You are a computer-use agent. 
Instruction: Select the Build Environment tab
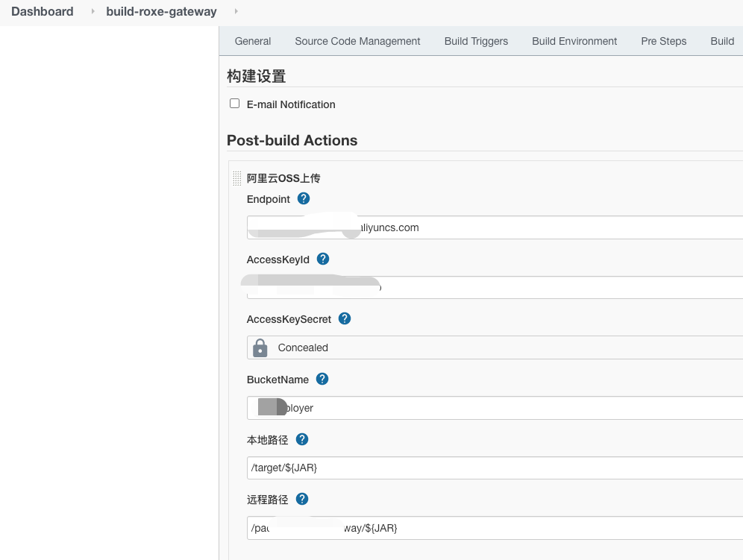point(574,41)
